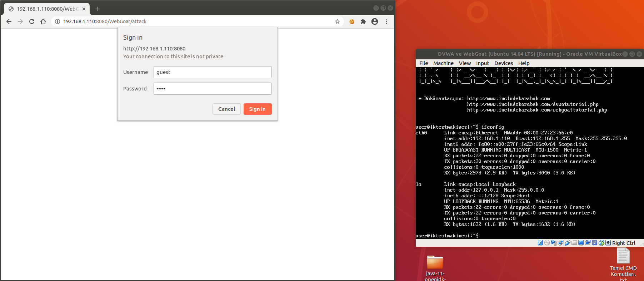Click the terminal prompt in the VM
This screenshot has width=644, height=281.
(x=447, y=236)
